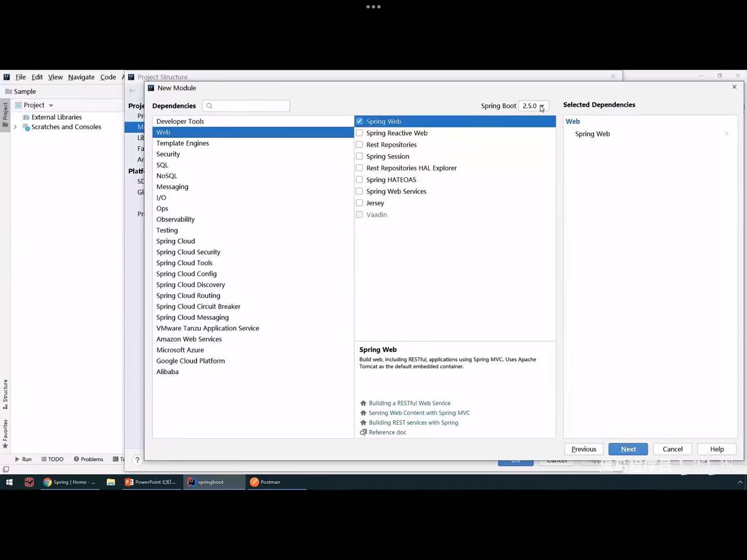The image size is (747, 560).
Task: Click the Structure side panel tab
Action: pos(5,394)
